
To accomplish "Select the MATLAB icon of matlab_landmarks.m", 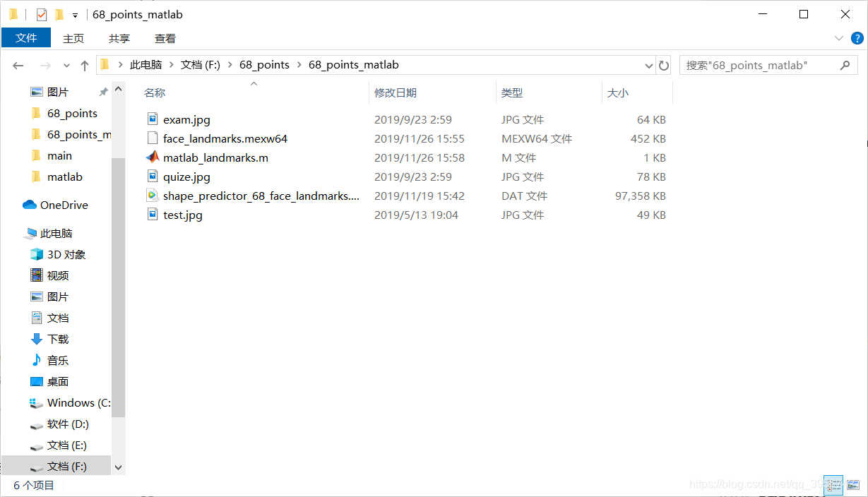I will coord(153,157).
